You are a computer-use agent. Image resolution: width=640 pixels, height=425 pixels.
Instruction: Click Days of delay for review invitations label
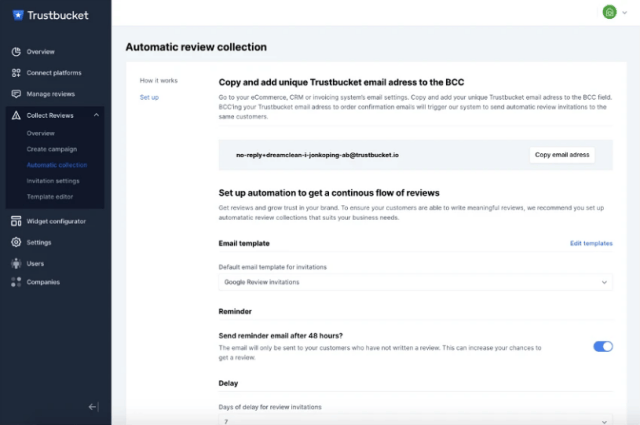click(x=270, y=407)
